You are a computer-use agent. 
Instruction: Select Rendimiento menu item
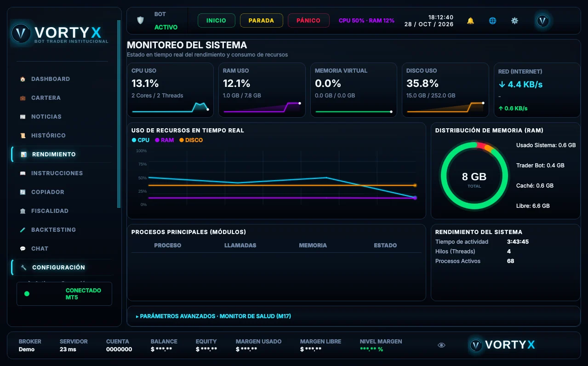point(62,154)
